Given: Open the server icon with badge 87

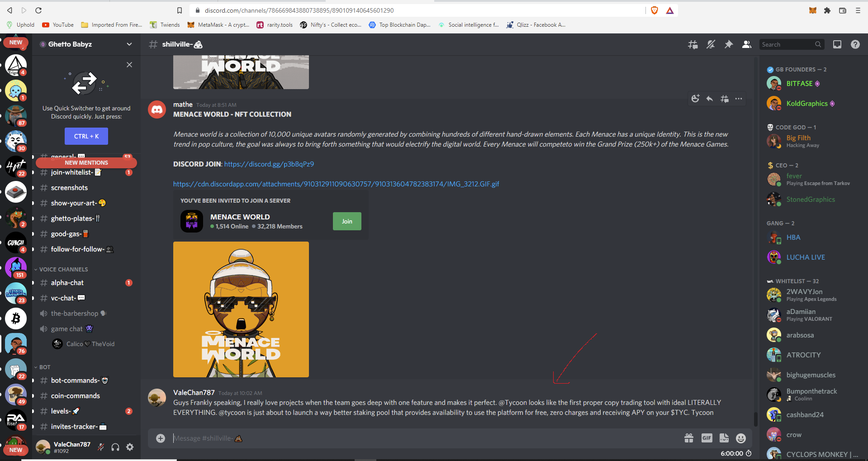Looking at the screenshot, I should 16,116.
